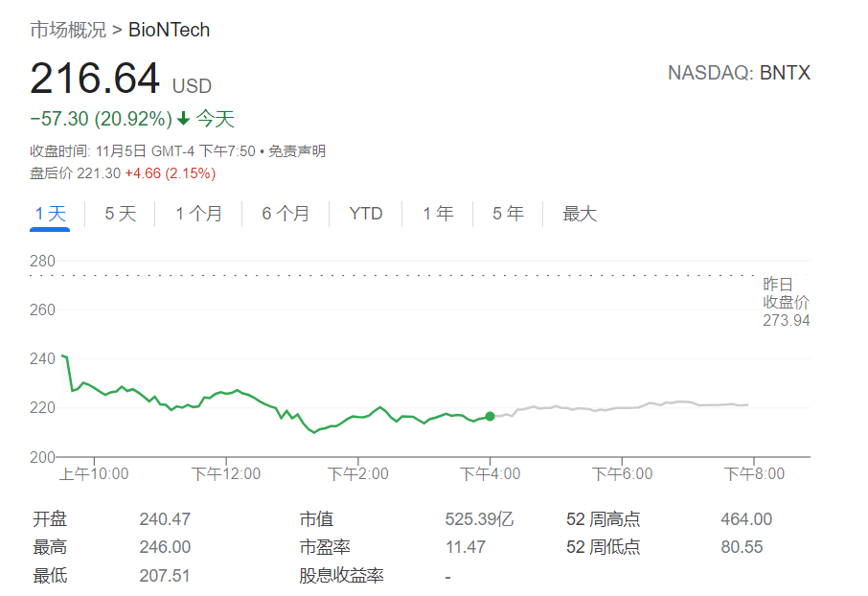The image size is (868, 596).
Task: Click the 市值 525.39亿 value
Action: click(x=479, y=519)
